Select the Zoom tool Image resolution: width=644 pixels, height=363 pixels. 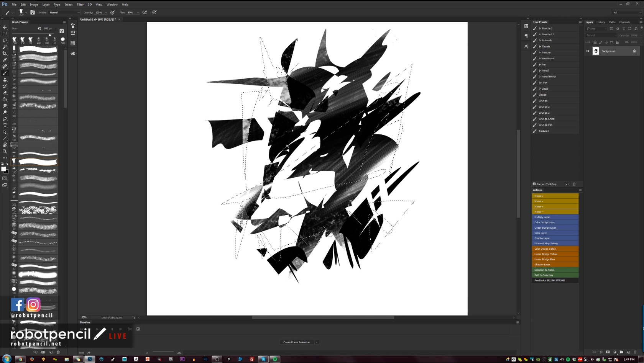pos(5,152)
